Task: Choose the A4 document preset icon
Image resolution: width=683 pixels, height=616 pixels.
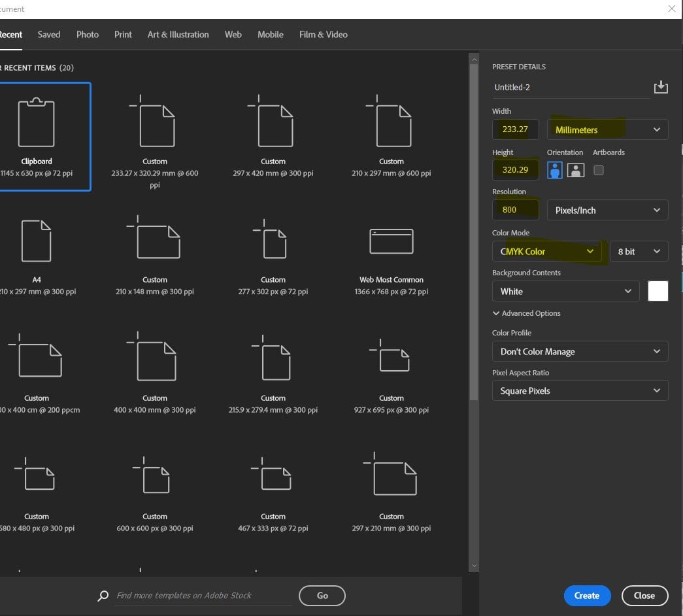Action: 37,241
